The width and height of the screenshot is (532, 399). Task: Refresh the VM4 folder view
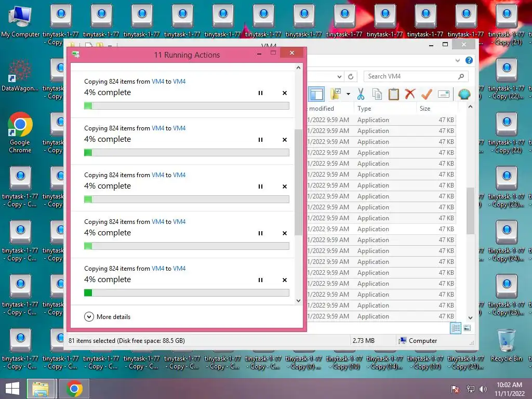[x=351, y=76]
